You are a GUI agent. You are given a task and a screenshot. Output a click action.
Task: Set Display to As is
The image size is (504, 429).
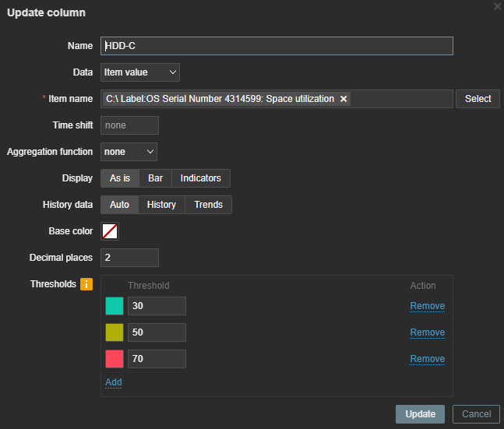[120, 178]
